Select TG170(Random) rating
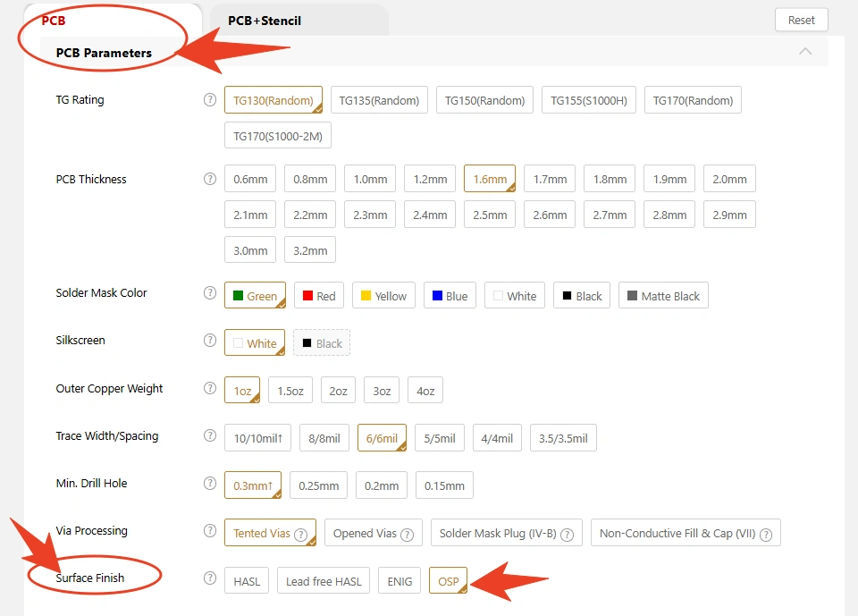The width and height of the screenshot is (858, 616). [693, 100]
